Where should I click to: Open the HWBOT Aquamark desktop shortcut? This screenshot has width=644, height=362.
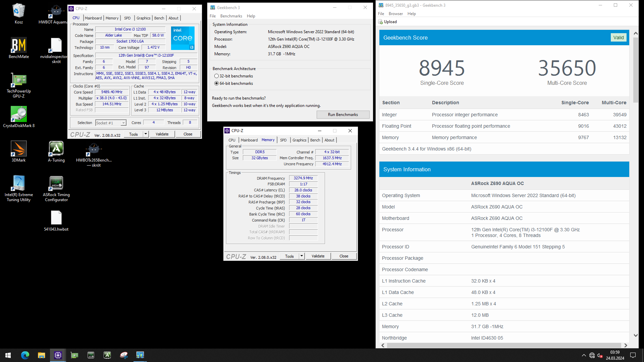(x=56, y=13)
